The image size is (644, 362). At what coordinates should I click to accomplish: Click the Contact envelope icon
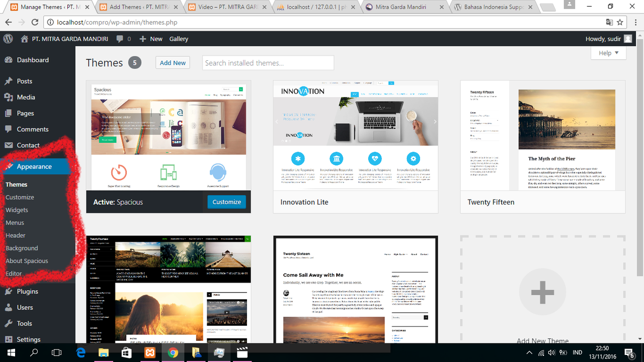coord(9,145)
